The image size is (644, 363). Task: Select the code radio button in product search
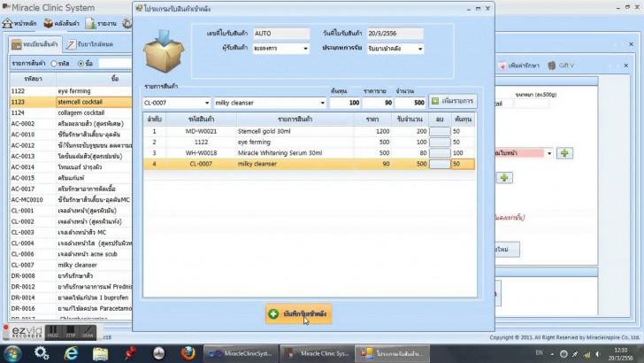tap(54, 64)
